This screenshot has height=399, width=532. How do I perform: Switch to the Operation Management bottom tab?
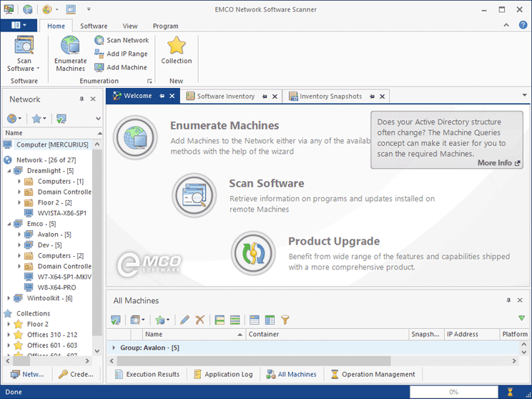(373, 374)
